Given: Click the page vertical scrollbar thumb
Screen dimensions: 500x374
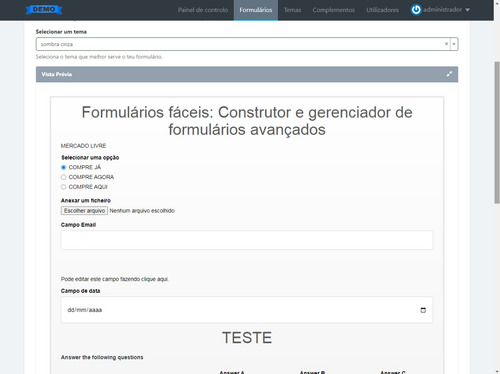Looking at the screenshot, I should tap(497, 132).
